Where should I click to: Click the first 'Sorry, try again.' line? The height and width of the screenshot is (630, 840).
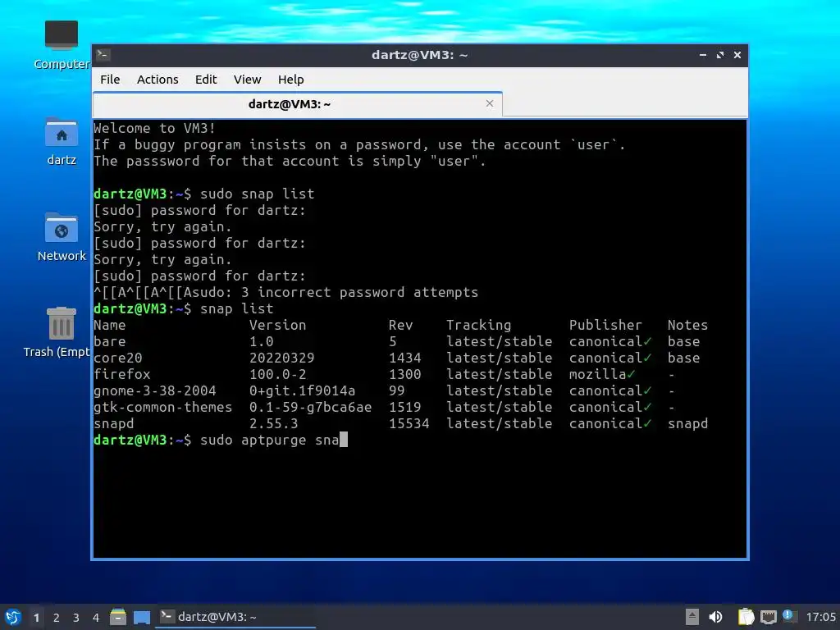pyautogui.click(x=162, y=226)
